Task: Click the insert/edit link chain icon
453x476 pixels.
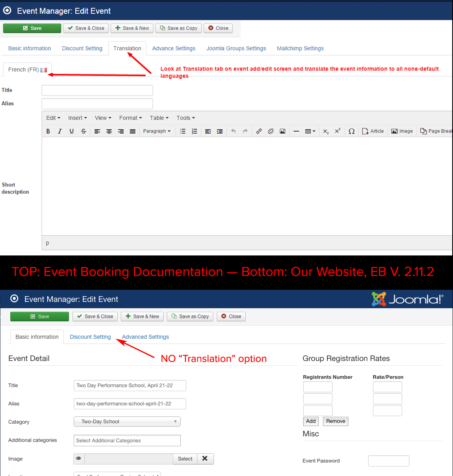Action: 259,131
